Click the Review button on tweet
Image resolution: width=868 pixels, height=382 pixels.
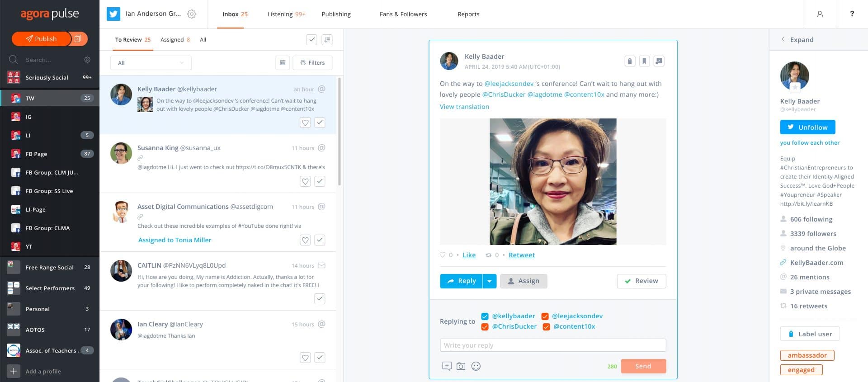point(641,281)
